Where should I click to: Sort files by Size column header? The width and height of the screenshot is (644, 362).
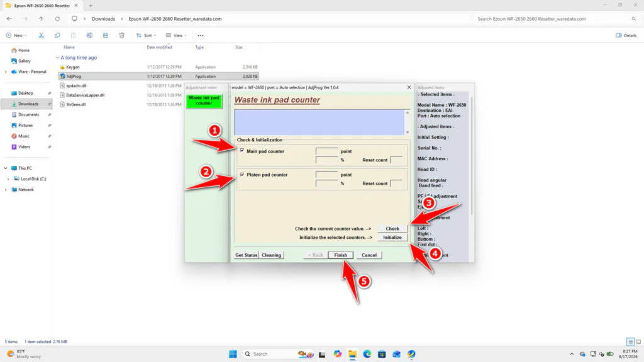[238, 47]
